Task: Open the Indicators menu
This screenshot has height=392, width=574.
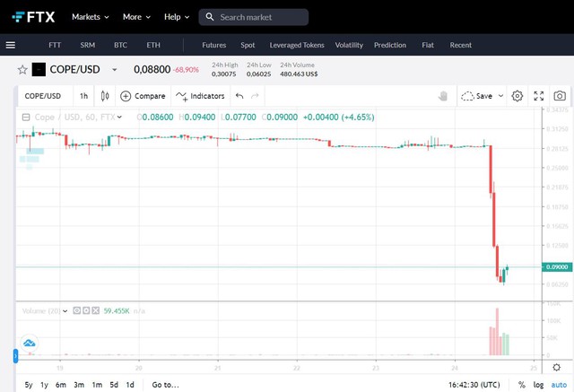Action: click(200, 96)
